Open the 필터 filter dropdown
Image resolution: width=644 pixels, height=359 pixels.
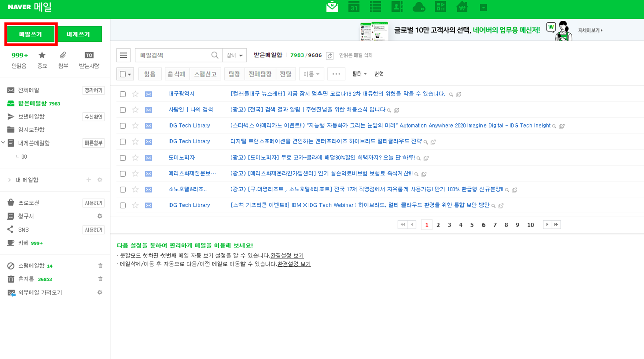click(x=359, y=74)
